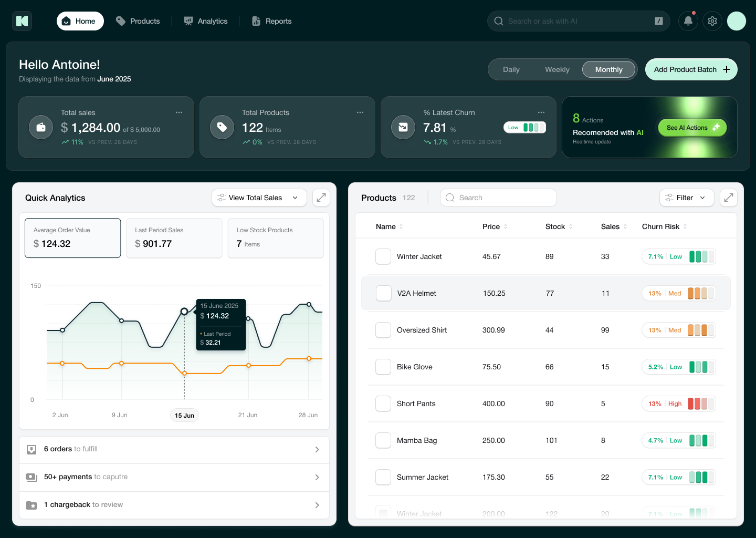Expand the Products panel fullscreen

click(729, 198)
